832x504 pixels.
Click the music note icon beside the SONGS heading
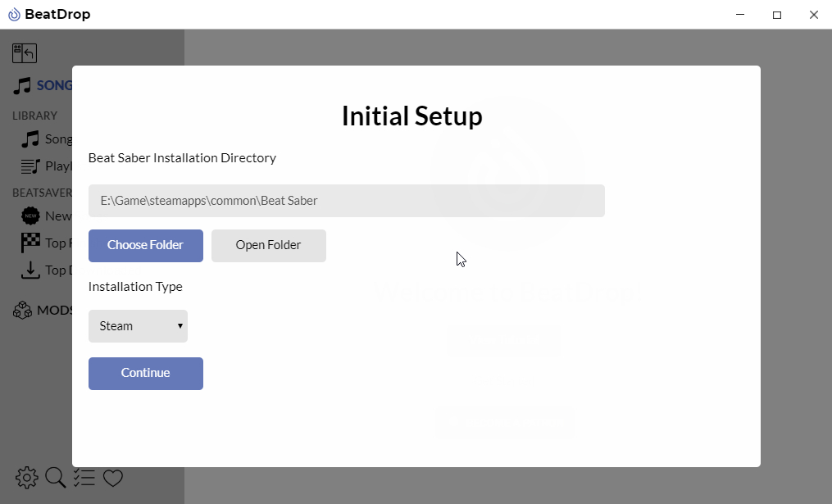(22, 85)
